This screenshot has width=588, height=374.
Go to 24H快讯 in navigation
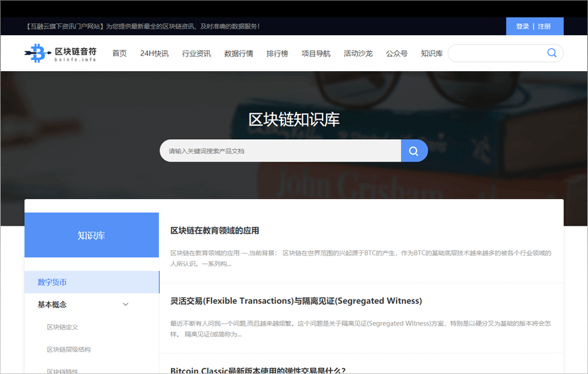point(154,53)
